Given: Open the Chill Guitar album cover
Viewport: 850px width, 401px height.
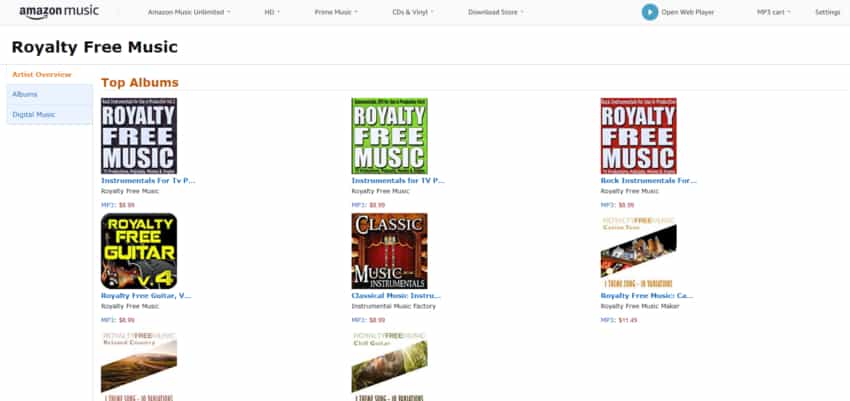Looking at the screenshot, I should [389, 366].
